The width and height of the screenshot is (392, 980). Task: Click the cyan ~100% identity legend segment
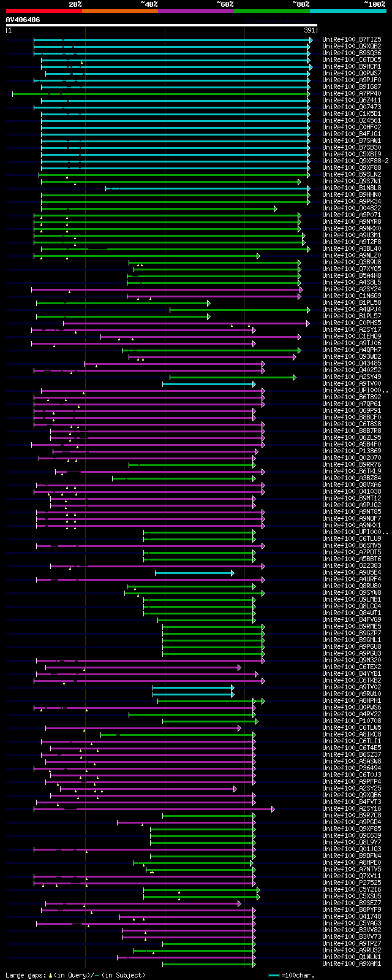click(x=348, y=11)
